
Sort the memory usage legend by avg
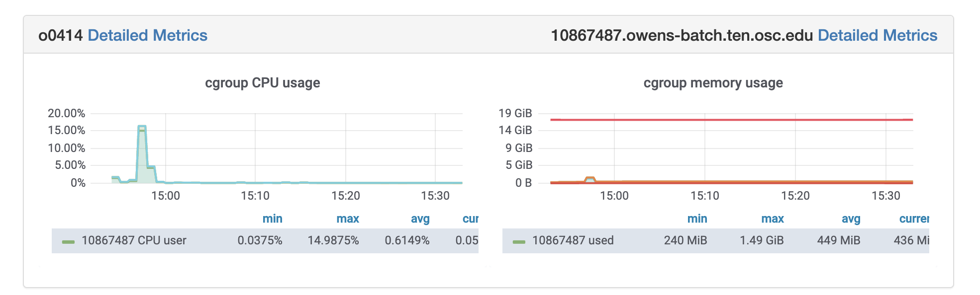851,219
